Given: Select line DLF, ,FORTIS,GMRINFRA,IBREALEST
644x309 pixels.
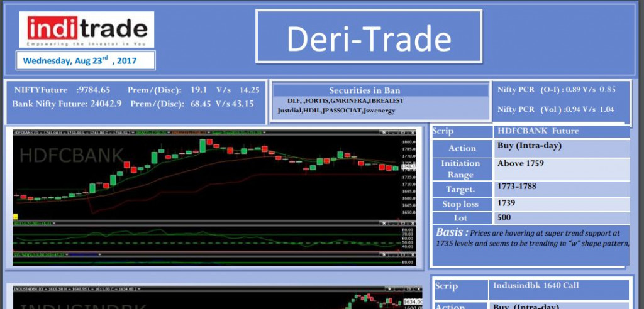Looking at the screenshot, I should click(x=345, y=101).
